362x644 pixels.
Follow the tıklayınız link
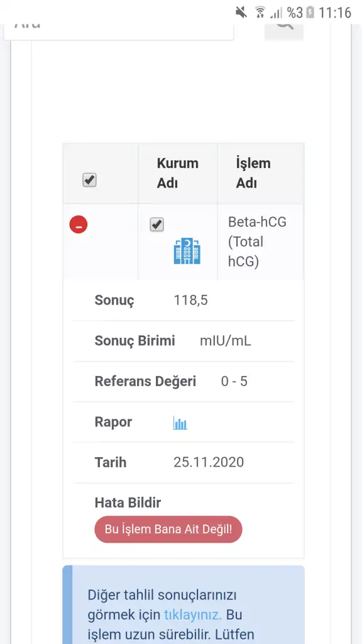[193, 615]
